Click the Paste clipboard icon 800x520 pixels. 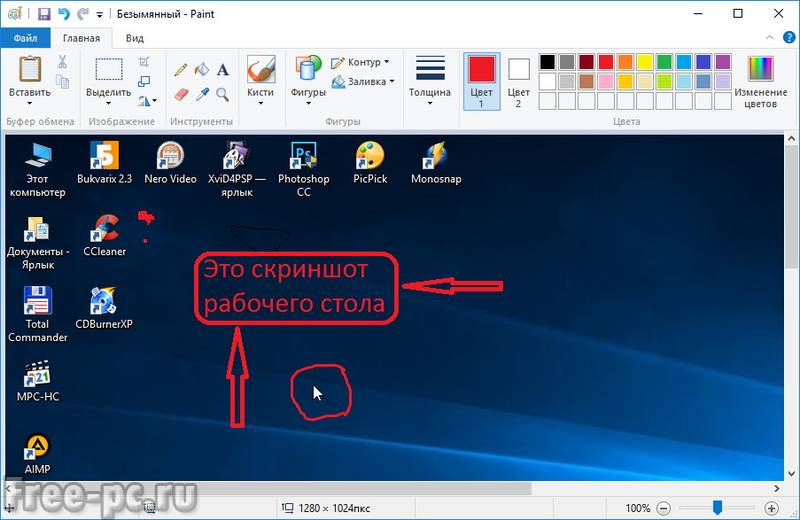[30, 69]
